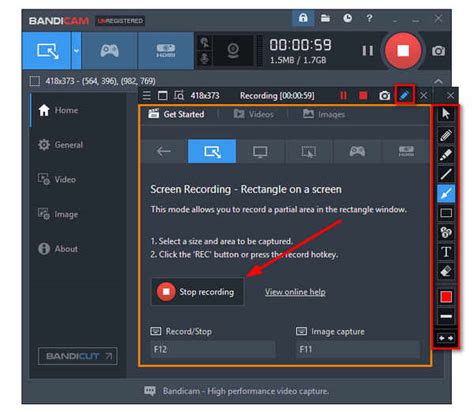The height and width of the screenshot is (412, 474).
Task: Choose the straight line drawing tool
Action: (446, 174)
